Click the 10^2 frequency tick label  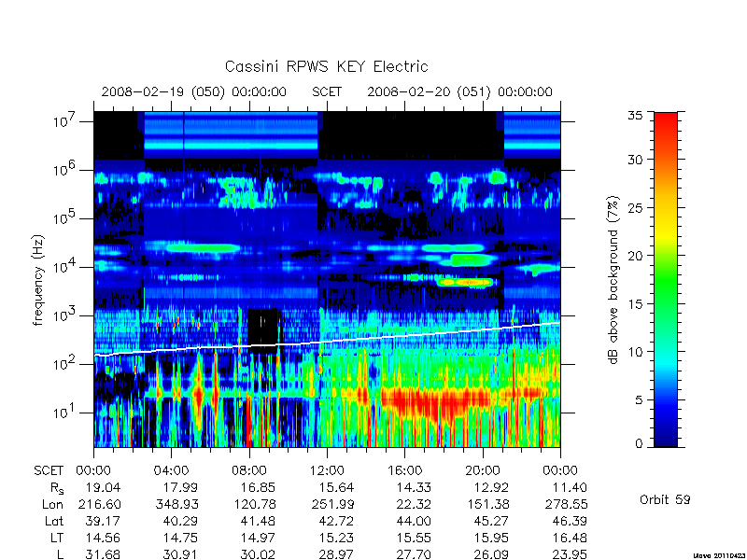pos(63,363)
